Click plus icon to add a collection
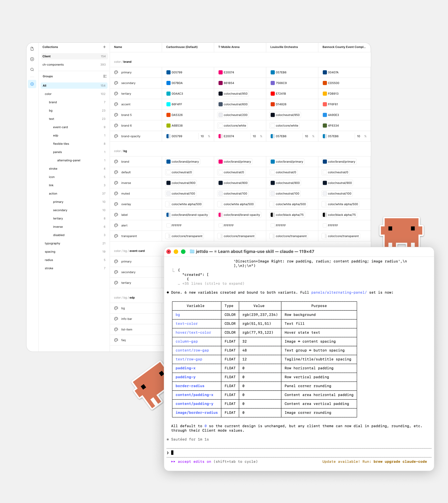Image resolution: width=448 pixels, height=503 pixels. pyautogui.click(x=104, y=47)
